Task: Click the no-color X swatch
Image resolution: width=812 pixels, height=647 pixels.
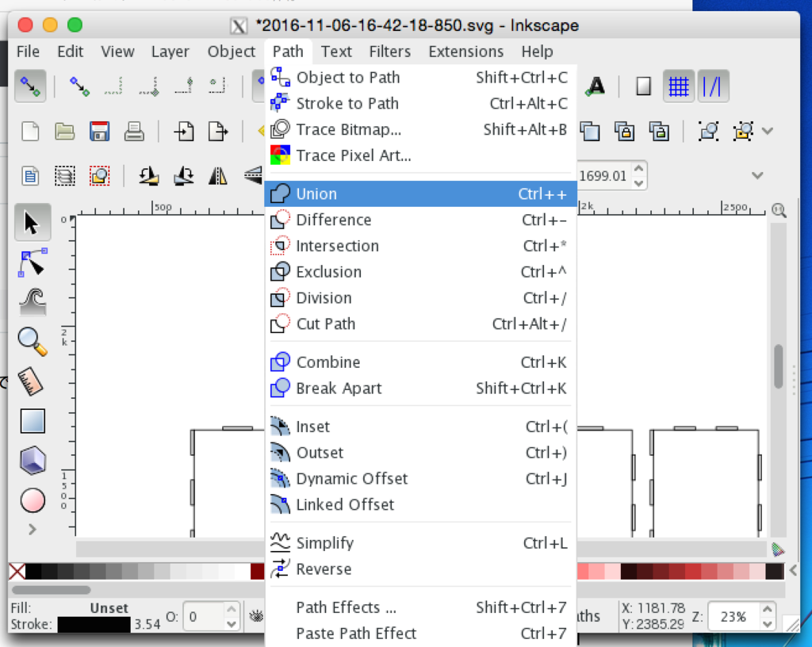Action: [17, 572]
